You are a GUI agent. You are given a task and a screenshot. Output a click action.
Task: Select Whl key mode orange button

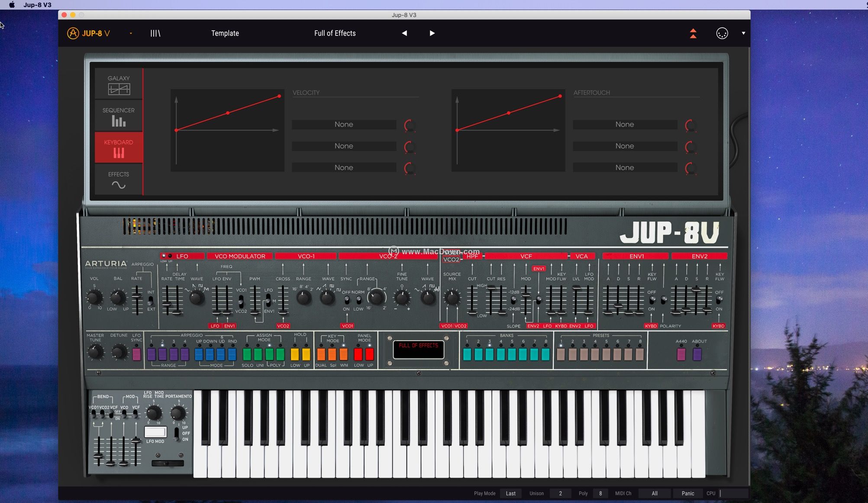343,354
